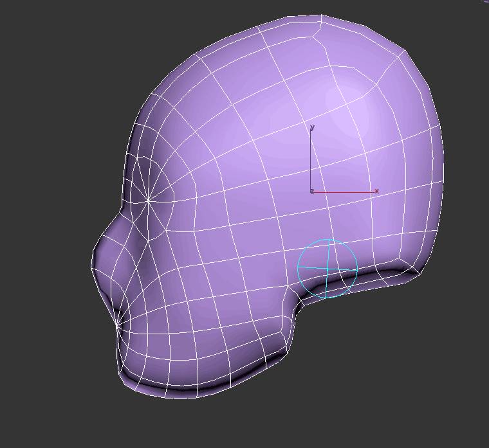This screenshot has height=448, width=489.
Task: Click the red X axis of the gizmo
Action: click(x=344, y=192)
